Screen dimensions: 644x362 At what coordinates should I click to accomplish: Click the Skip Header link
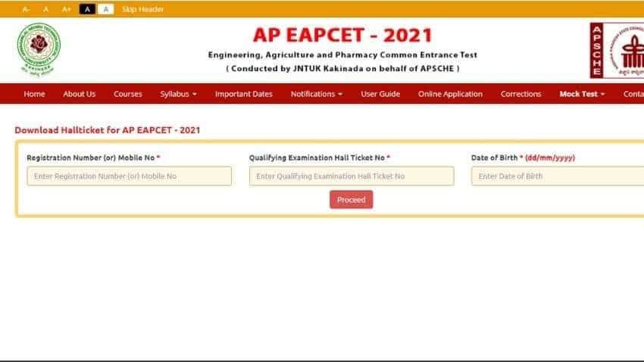click(x=142, y=9)
